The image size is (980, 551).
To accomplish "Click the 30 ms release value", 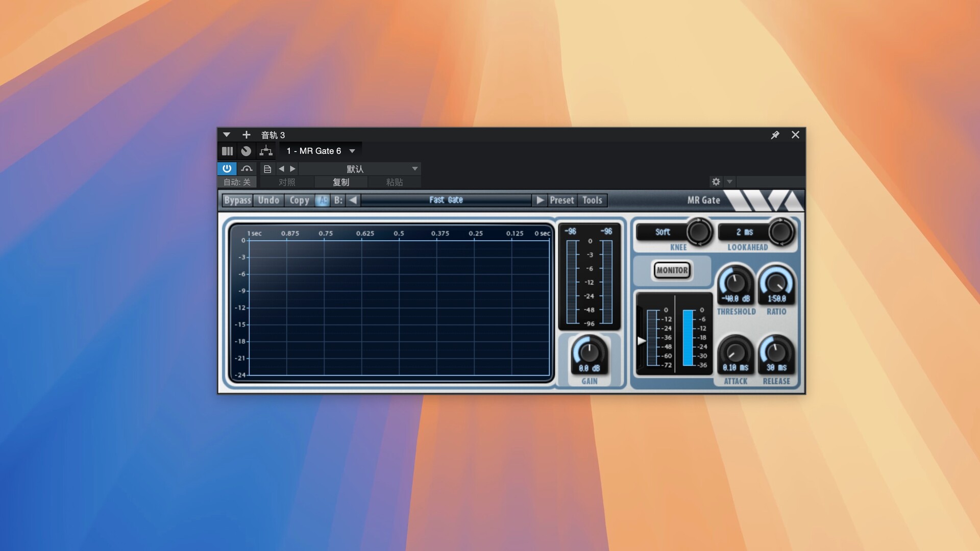I will [776, 368].
